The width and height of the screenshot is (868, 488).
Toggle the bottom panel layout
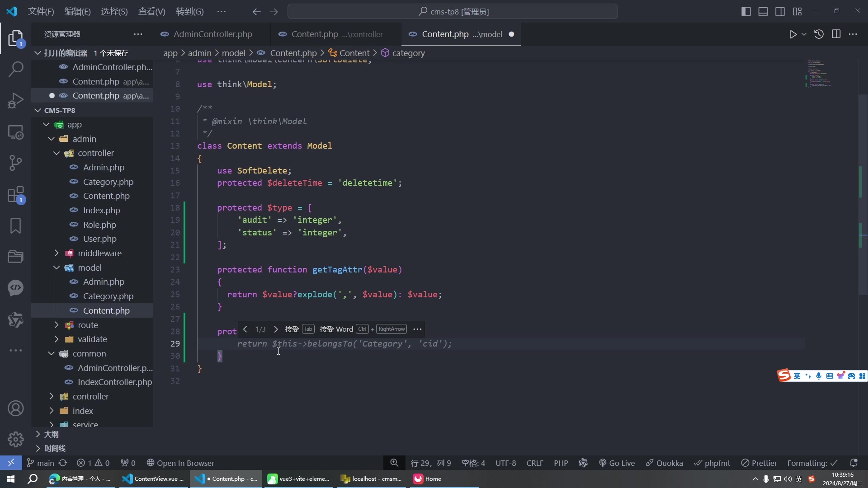(763, 12)
